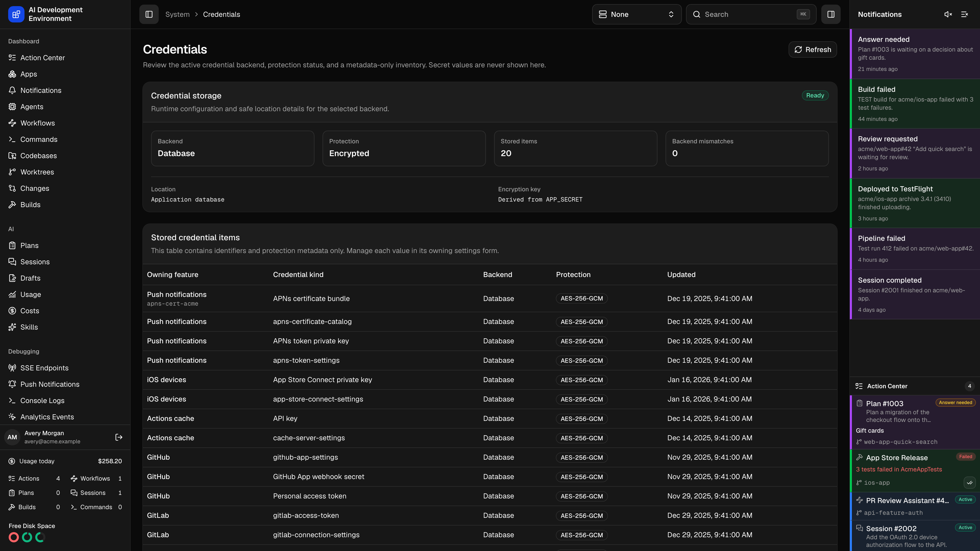Open Apps in sidebar
Viewport: 980px width, 551px height.
point(65,74)
